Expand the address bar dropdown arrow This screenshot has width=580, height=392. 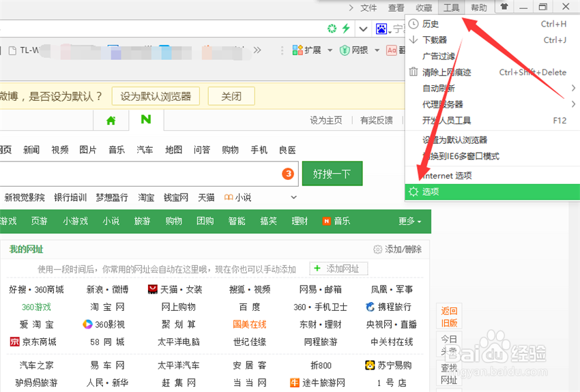pos(363,29)
